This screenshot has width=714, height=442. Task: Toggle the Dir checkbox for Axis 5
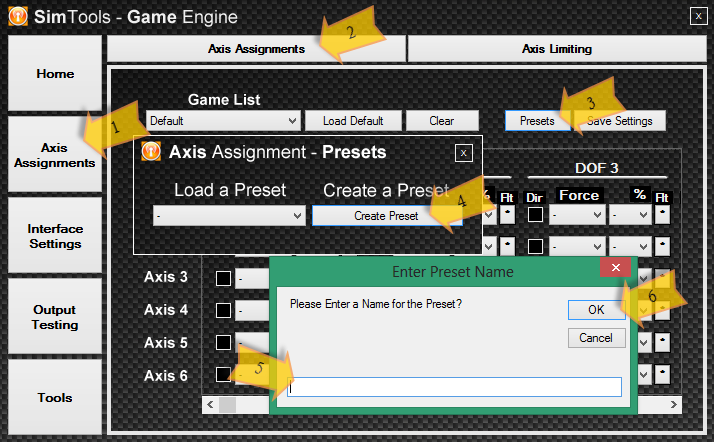tap(223, 342)
